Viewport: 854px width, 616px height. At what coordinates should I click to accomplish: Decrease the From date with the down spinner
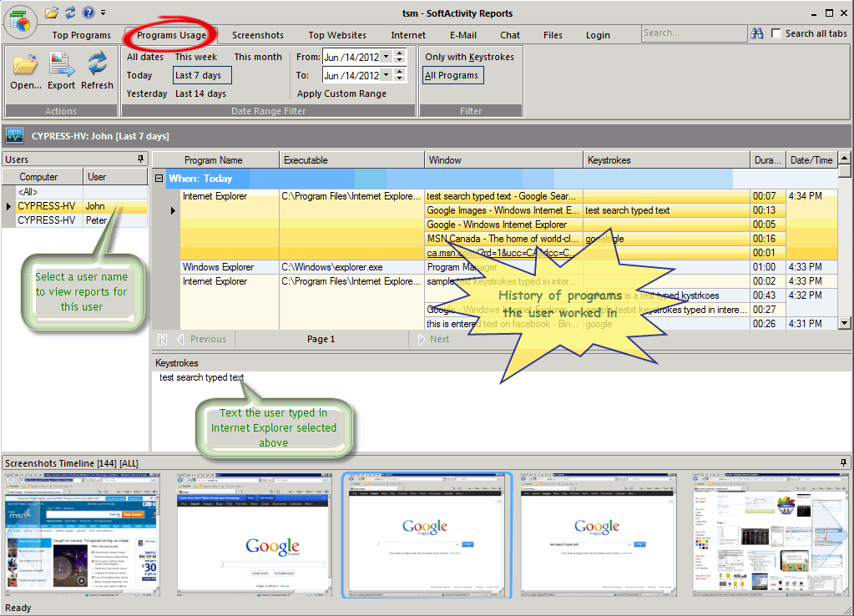400,60
